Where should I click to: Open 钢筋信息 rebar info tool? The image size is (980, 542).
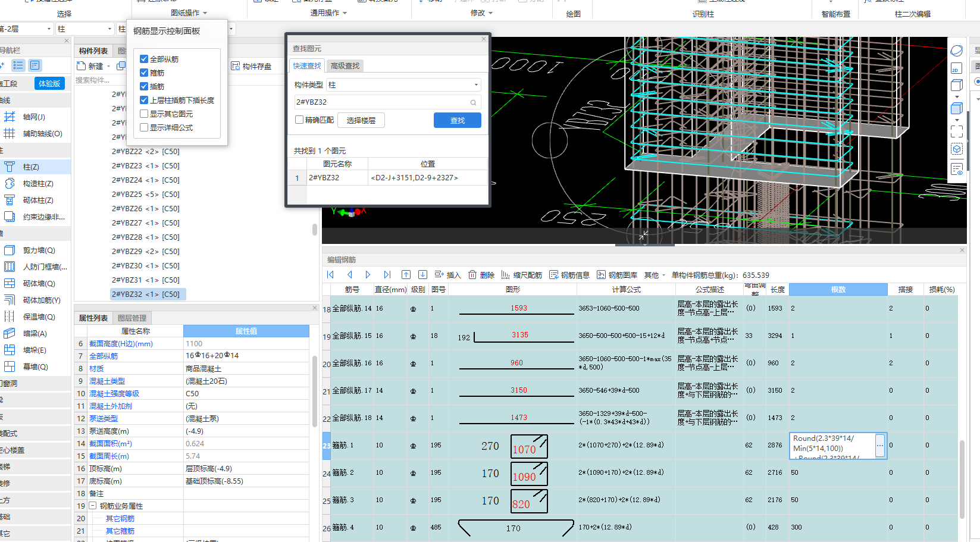pos(569,275)
